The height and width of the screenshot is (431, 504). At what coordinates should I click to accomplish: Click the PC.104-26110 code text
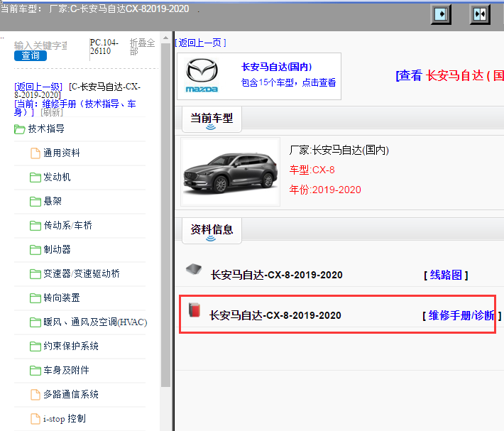pyautogui.click(x=104, y=47)
